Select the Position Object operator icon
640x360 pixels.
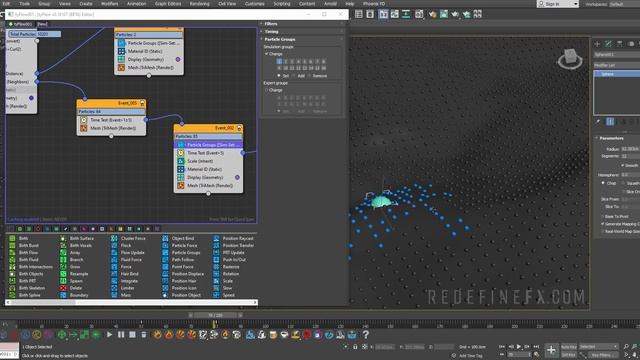pos(165,295)
